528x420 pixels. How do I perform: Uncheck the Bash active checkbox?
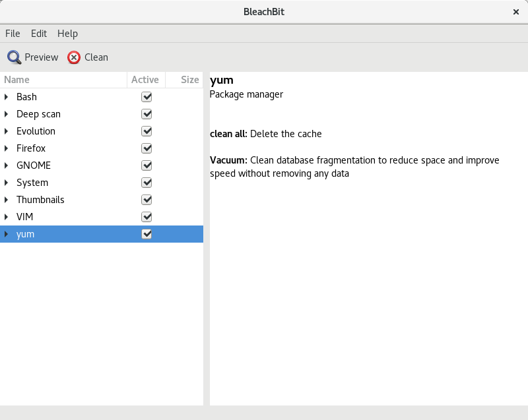pyautogui.click(x=147, y=97)
